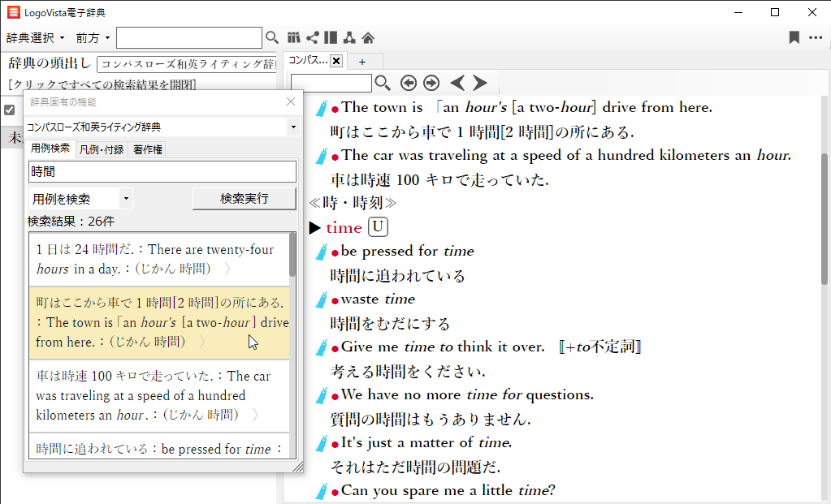The height and width of the screenshot is (504, 831).
Task: Close the 辞典固有の機能 dialog
Action: pos(291,101)
